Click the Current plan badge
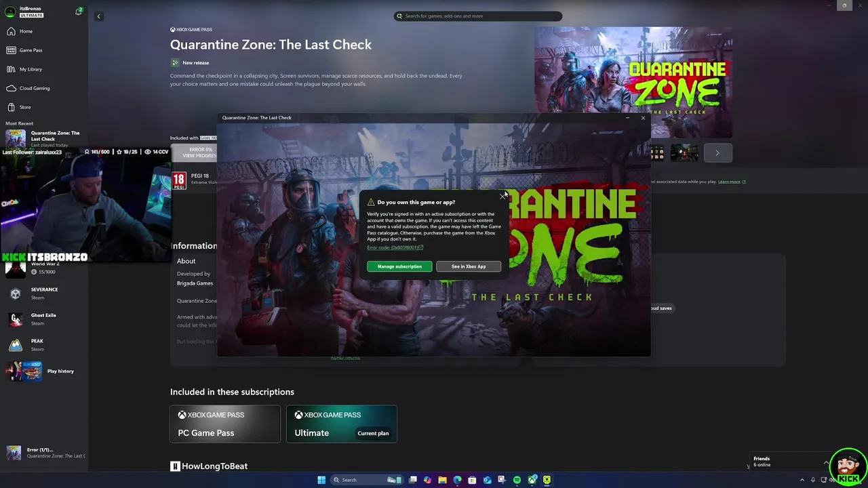 tap(373, 433)
